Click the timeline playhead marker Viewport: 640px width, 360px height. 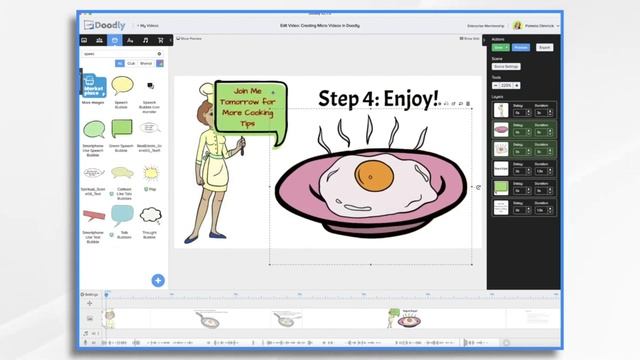pyautogui.click(x=107, y=294)
